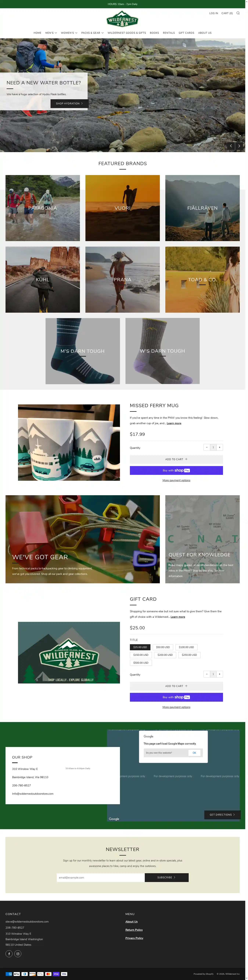Click GET DIRECTIONS on the map

[x=222, y=814]
